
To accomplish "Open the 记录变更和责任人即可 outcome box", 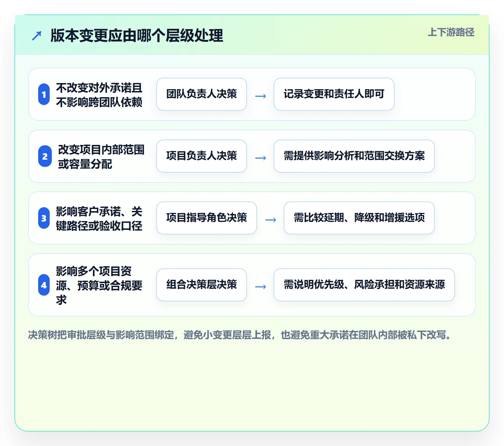I will point(334,94).
